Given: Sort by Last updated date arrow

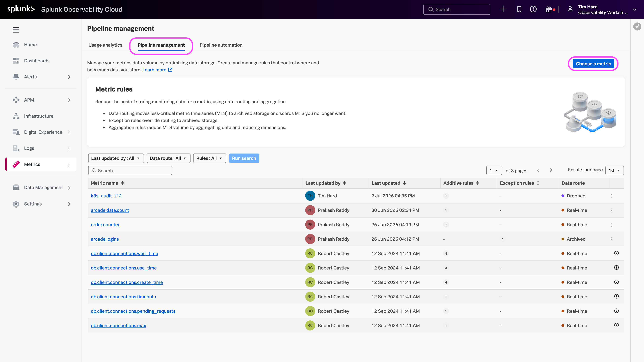Looking at the screenshot, I should 405,183.
